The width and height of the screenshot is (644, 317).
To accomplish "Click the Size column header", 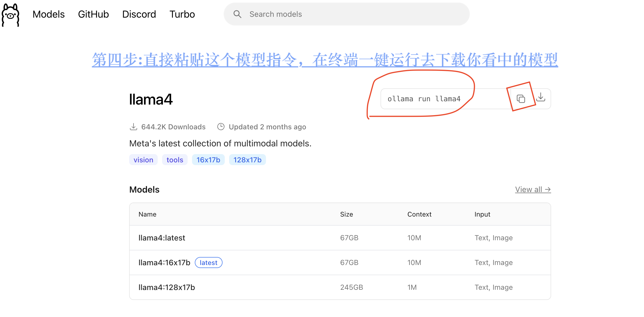I will click(346, 214).
